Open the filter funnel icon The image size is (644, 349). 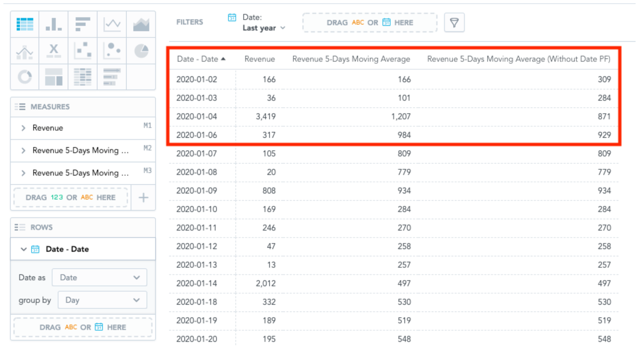[454, 22]
